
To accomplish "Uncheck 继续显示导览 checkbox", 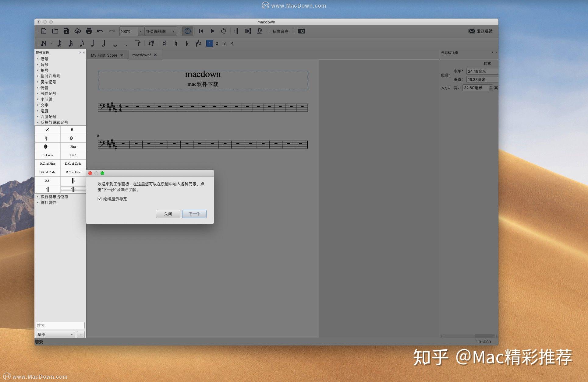I will tap(100, 199).
